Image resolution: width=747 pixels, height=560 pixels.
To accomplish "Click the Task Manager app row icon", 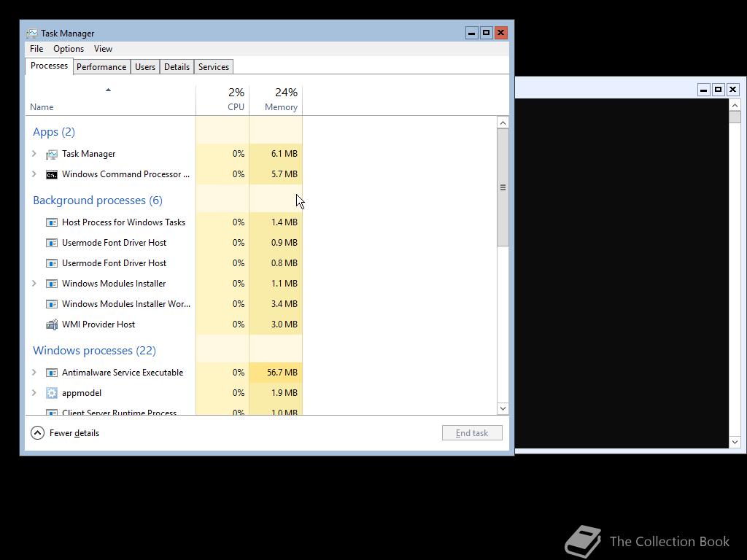I will click(52, 155).
